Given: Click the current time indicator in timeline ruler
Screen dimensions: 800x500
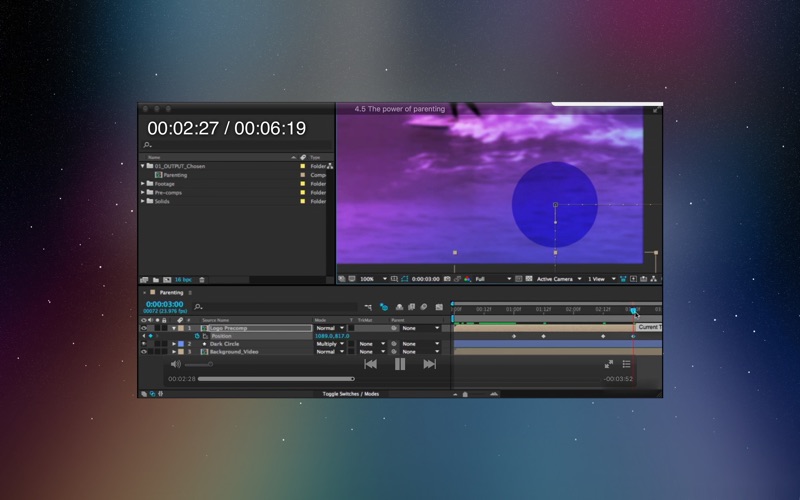Looking at the screenshot, I should pos(633,311).
